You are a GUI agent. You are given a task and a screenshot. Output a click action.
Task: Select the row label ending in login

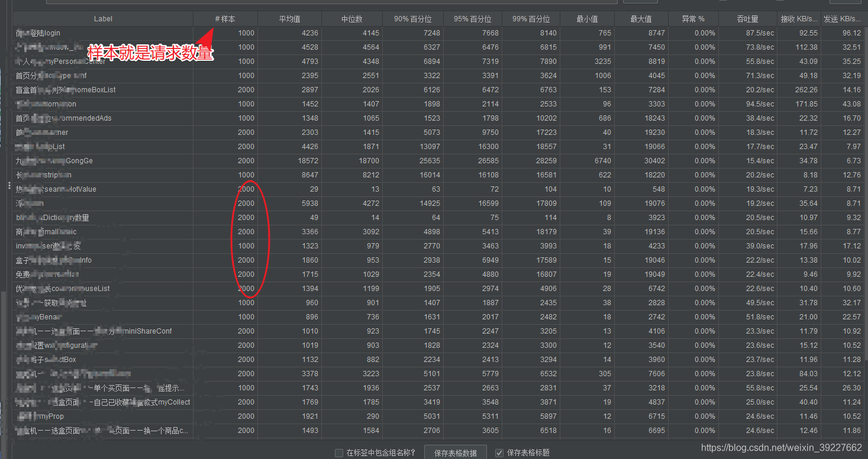(103, 33)
